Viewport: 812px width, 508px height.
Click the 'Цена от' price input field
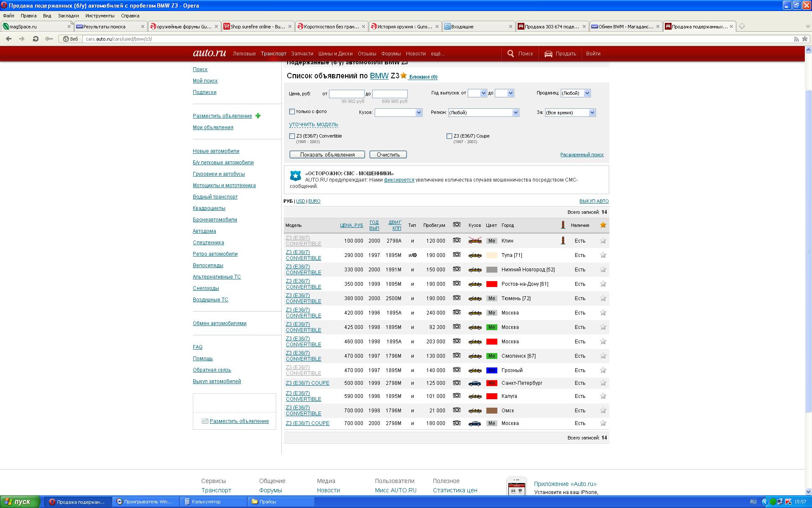[346, 94]
